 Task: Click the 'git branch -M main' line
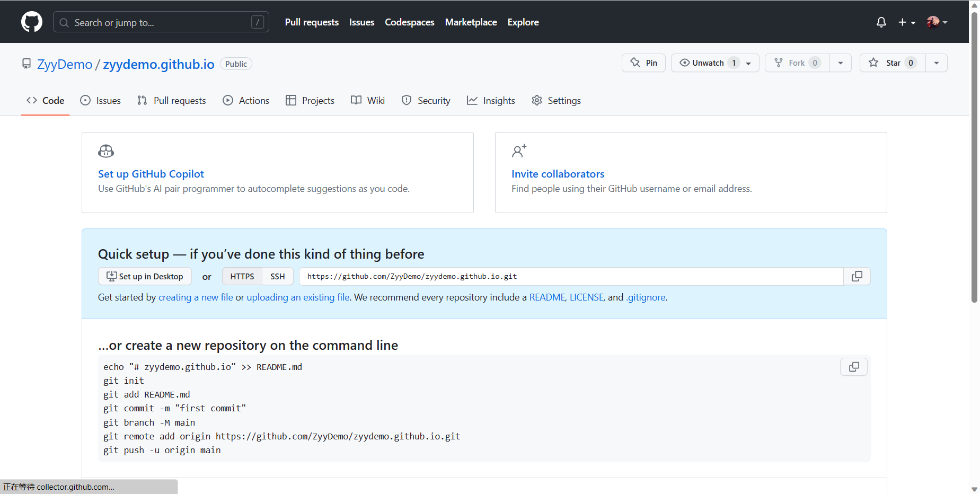tap(149, 422)
